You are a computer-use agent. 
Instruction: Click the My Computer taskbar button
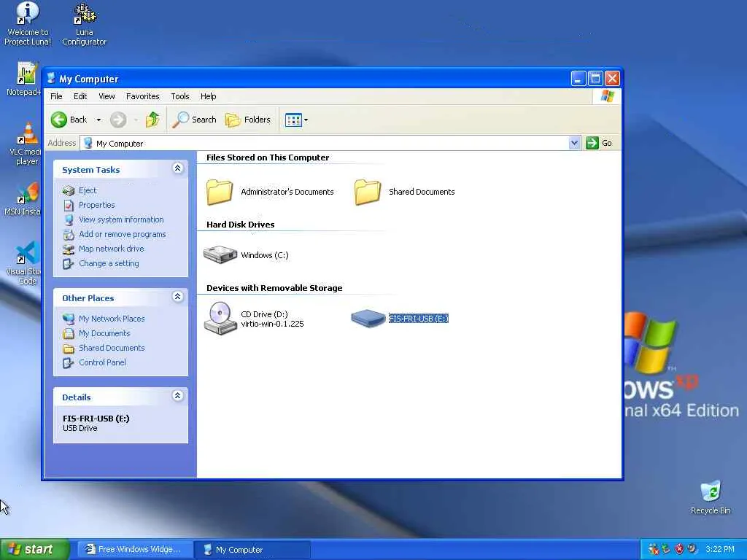pos(252,550)
